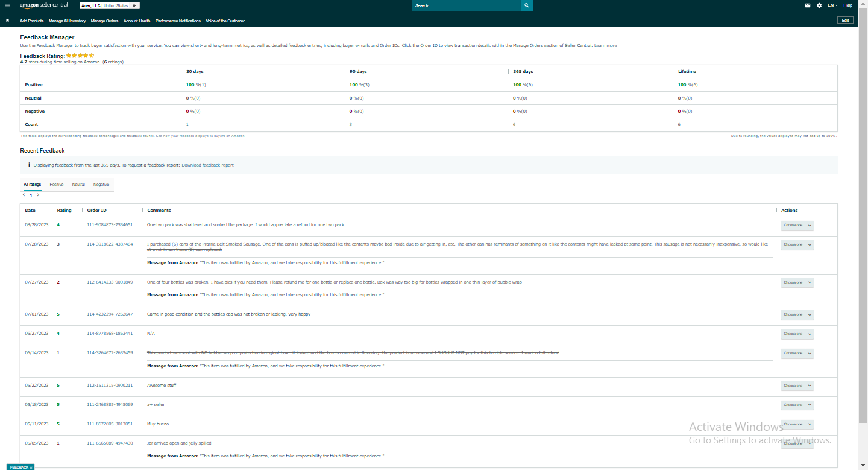Open Choose one dropdown for 07/27/2023 feedback
Viewport: 868px width, 470px height.
[x=797, y=282]
